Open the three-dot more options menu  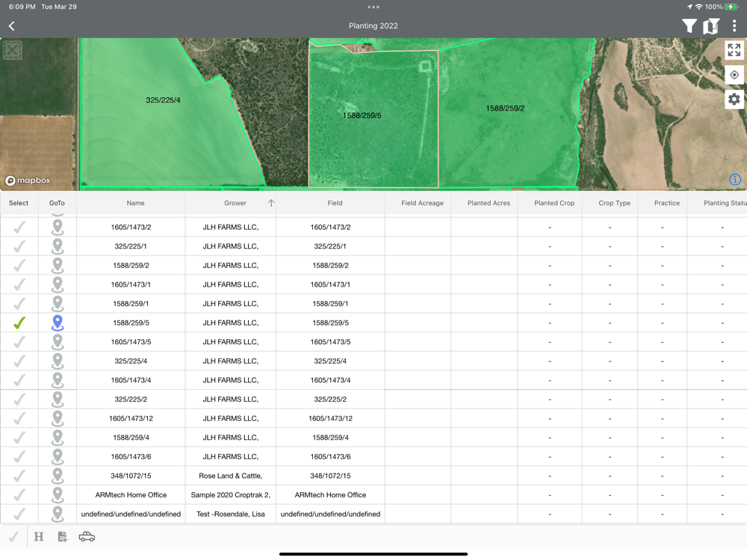pyautogui.click(x=734, y=26)
